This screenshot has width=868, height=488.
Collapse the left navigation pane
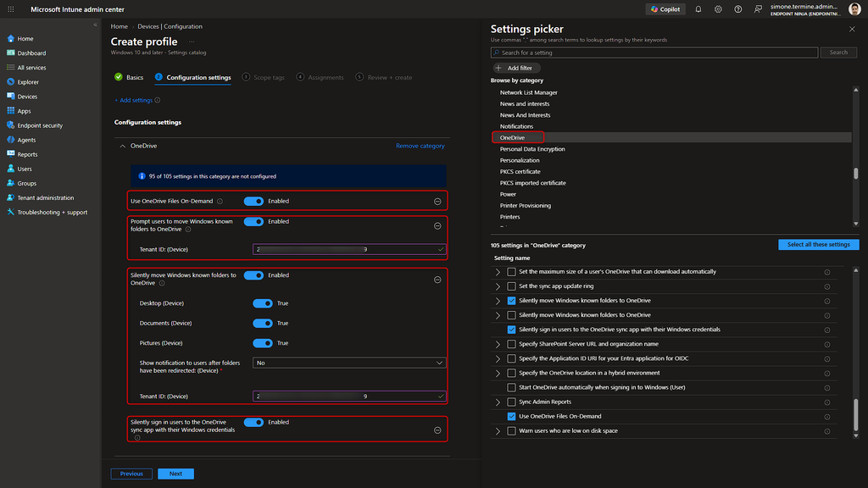point(95,25)
